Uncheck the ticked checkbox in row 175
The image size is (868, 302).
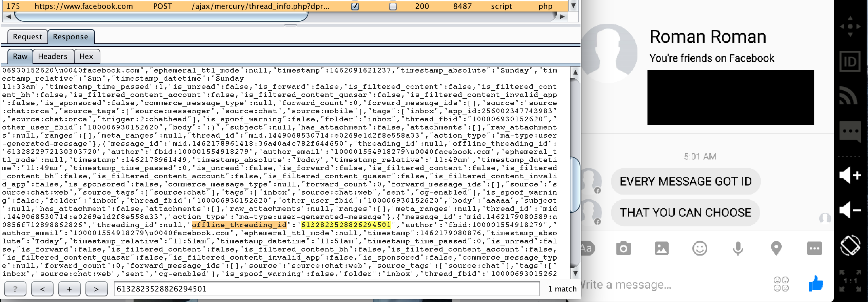pos(355,6)
